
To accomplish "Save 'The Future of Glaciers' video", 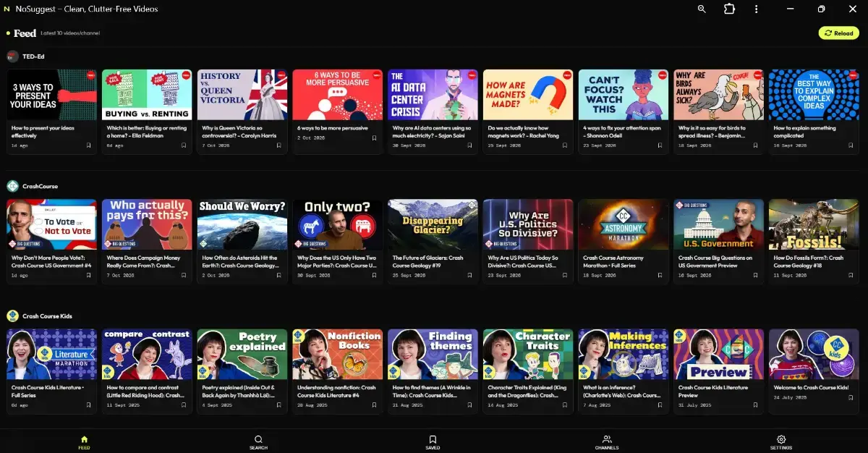I will (470, 276).
